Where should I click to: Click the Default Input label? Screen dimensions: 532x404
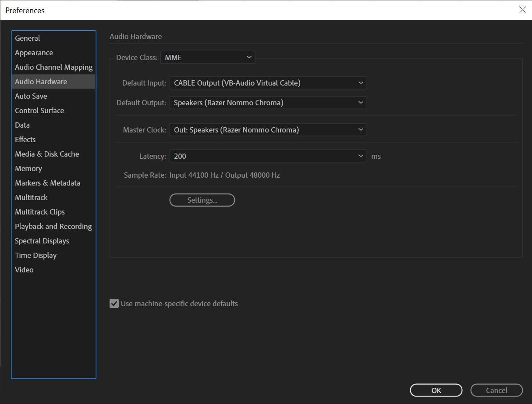[x=144, y=83]
